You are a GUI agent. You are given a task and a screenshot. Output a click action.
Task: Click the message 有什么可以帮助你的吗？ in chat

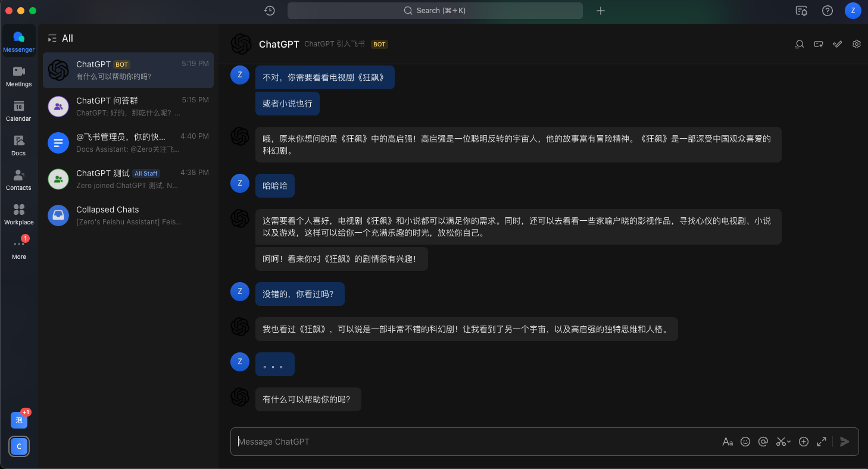pos(308,399)
